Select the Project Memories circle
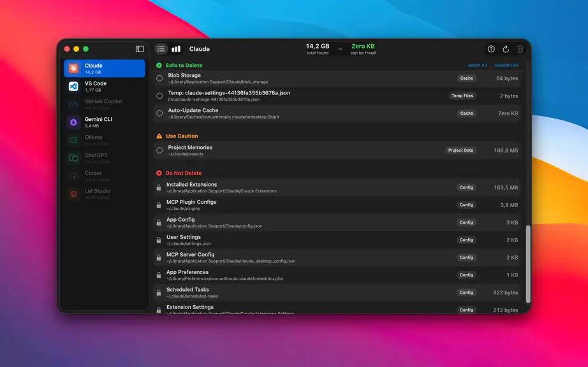The image size is (588, 367). pos(159,150)
